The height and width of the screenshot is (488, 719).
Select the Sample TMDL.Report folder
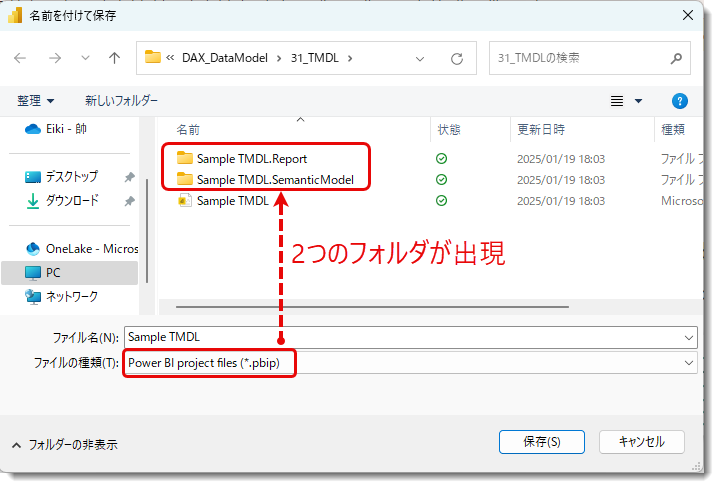(252, 159)
